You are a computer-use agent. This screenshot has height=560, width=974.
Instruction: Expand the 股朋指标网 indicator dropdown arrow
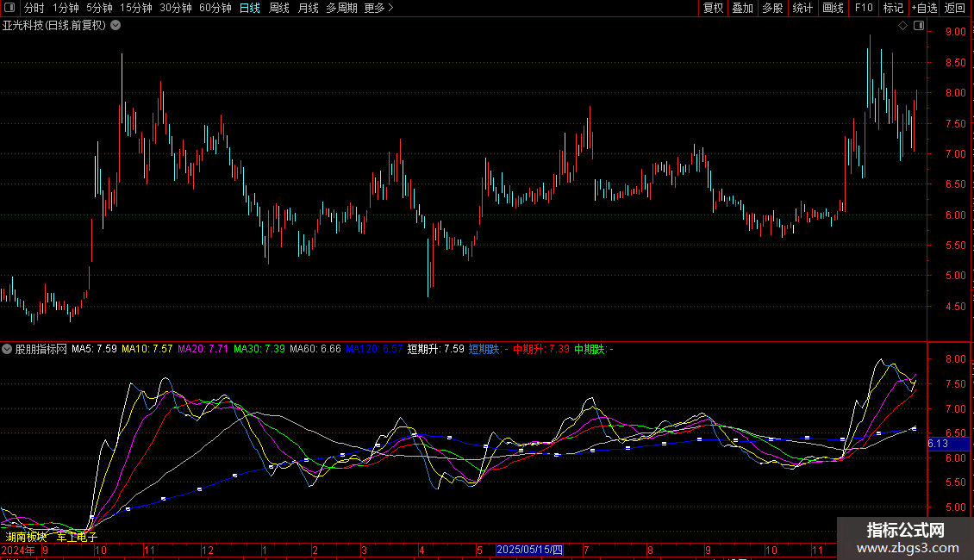point(7,349)
